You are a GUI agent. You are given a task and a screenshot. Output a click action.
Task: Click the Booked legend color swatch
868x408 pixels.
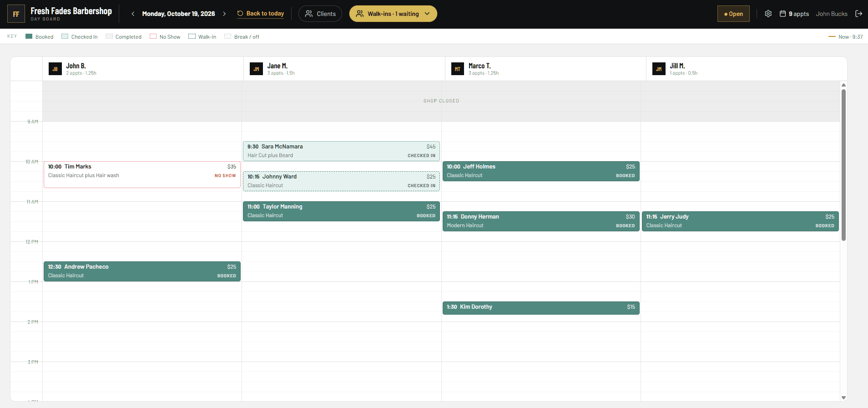pyautogui.click(x=29, y=36)
